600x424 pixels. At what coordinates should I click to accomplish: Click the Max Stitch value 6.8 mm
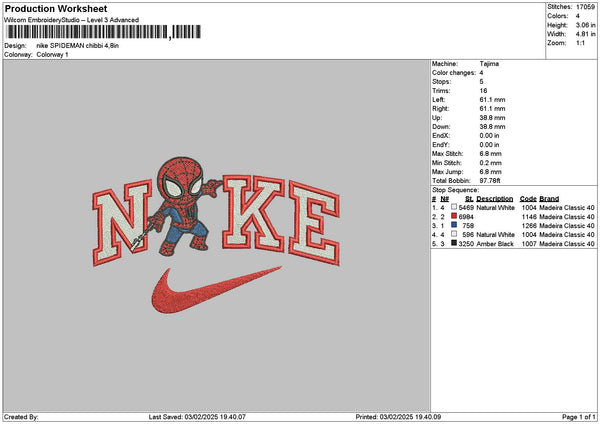click(491, 154)
